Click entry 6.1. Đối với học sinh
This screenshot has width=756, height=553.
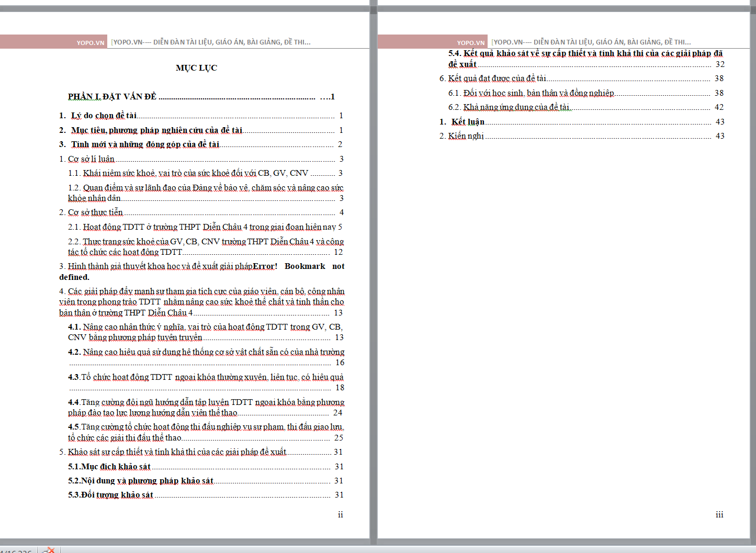point(586,93)
